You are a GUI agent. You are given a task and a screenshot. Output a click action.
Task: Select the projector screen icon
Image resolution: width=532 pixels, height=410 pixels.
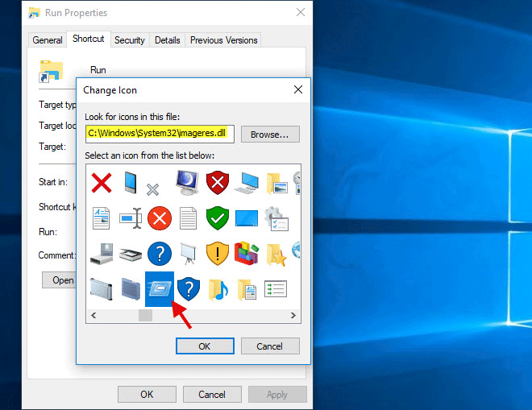click(x=188, y=254)
